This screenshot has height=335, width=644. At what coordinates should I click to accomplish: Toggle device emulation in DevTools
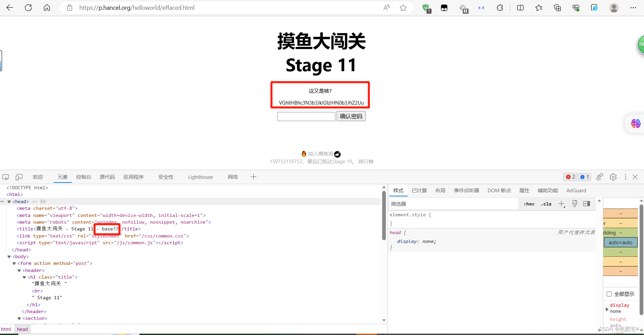[19, 177]
